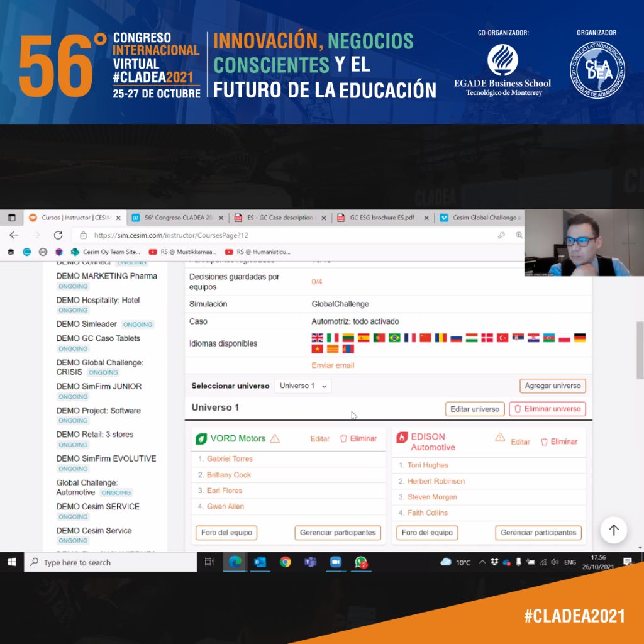This screenshot has width=644, height=644.
Task: Reload the page with the refresh icon
Action: click(58, 235)
